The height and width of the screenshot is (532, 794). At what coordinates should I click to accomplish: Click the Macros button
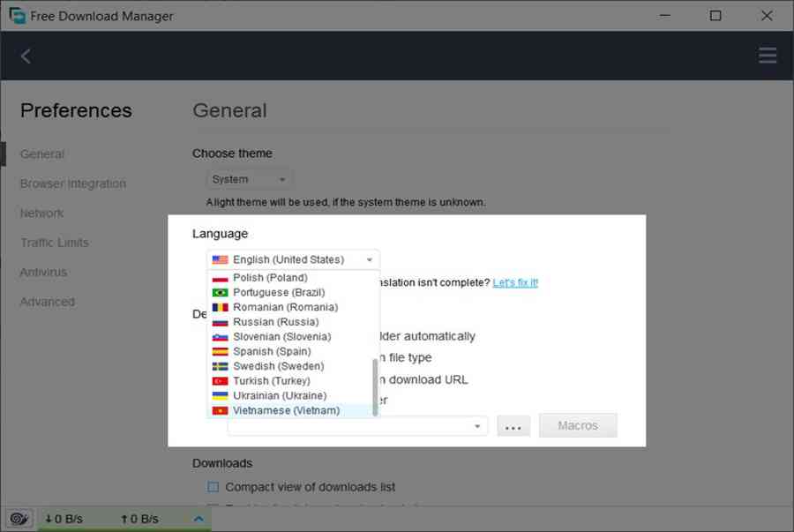click(578, 425)
